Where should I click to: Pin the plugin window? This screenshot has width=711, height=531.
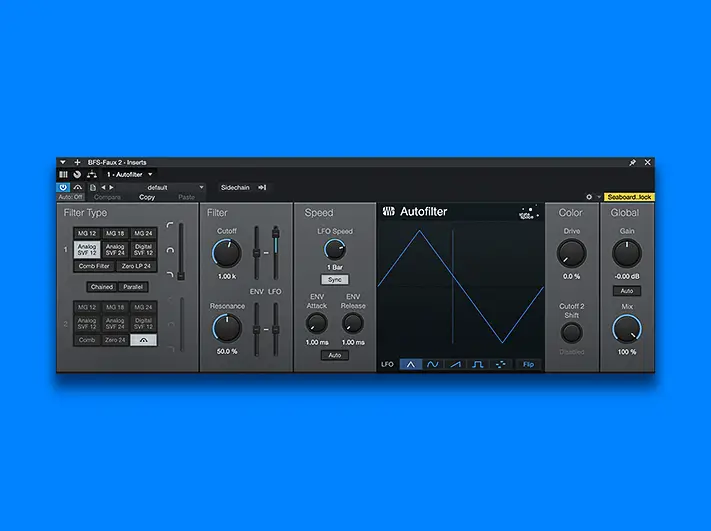(633, 162)
